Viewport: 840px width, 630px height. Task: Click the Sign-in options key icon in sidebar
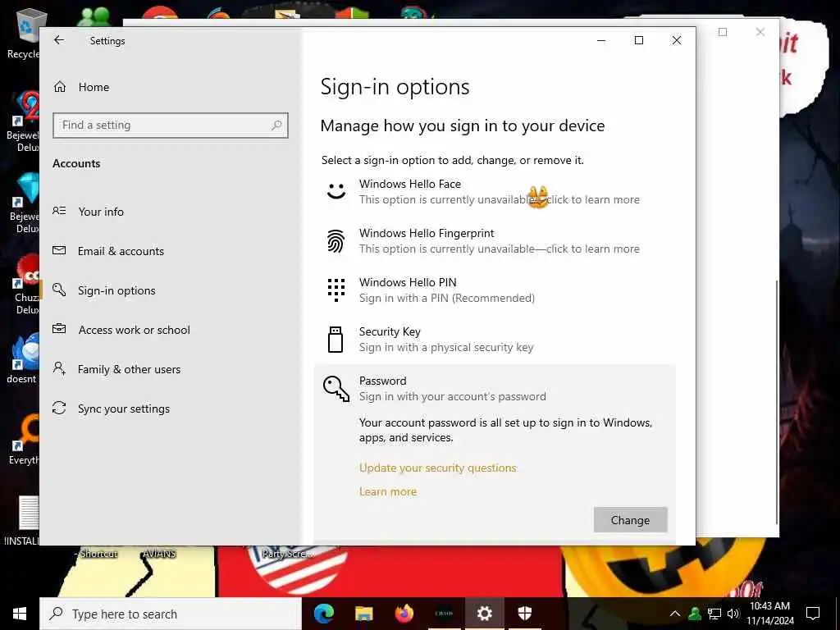[59, 290]
